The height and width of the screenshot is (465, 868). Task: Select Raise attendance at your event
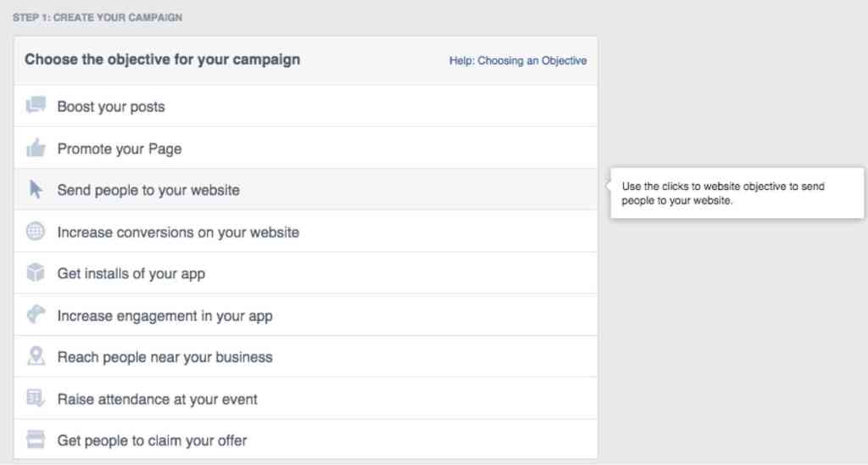click(x=157, y=399)
